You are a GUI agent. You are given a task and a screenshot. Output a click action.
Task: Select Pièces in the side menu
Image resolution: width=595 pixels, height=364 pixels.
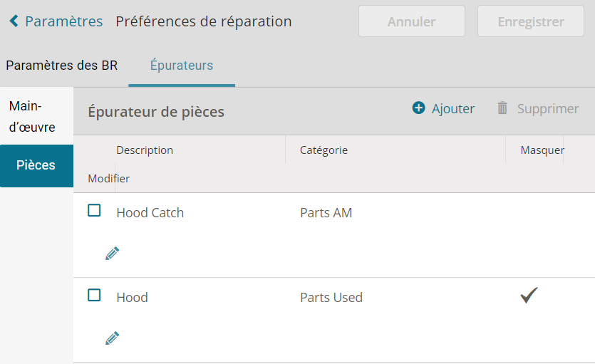point(36,166)
